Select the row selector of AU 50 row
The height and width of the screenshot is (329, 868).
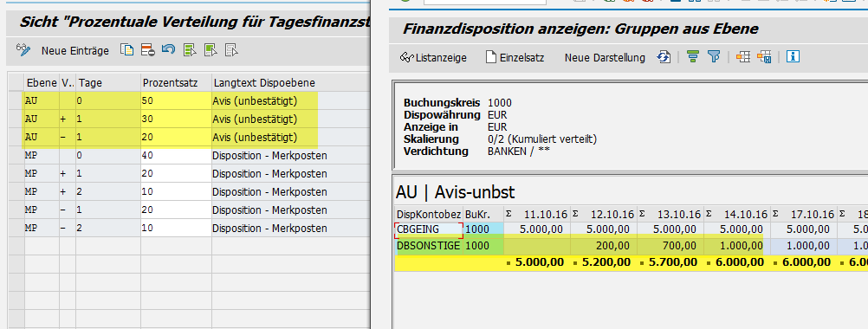click(16, 100)
